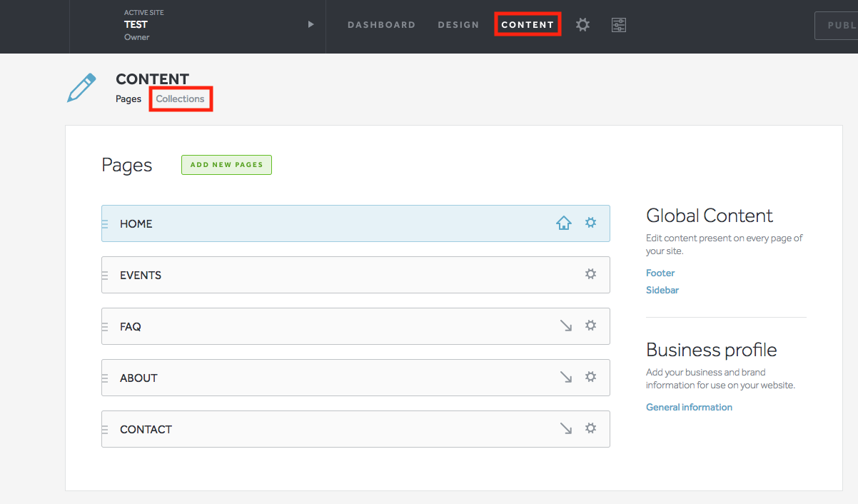This screenshot has width=858, height=504.
Task: Open the sliders preferences icon in top nav
Action: (x=618, y=25)
